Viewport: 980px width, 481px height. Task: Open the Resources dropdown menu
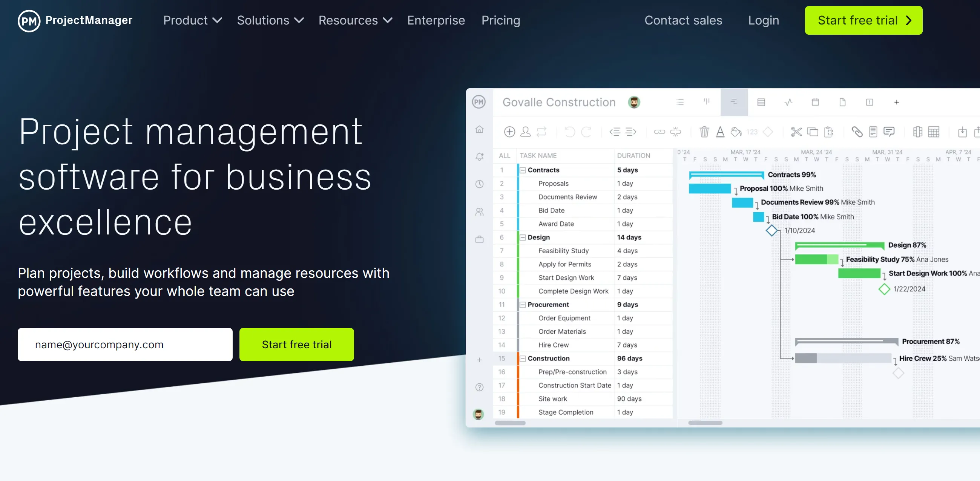click(355, 20)
